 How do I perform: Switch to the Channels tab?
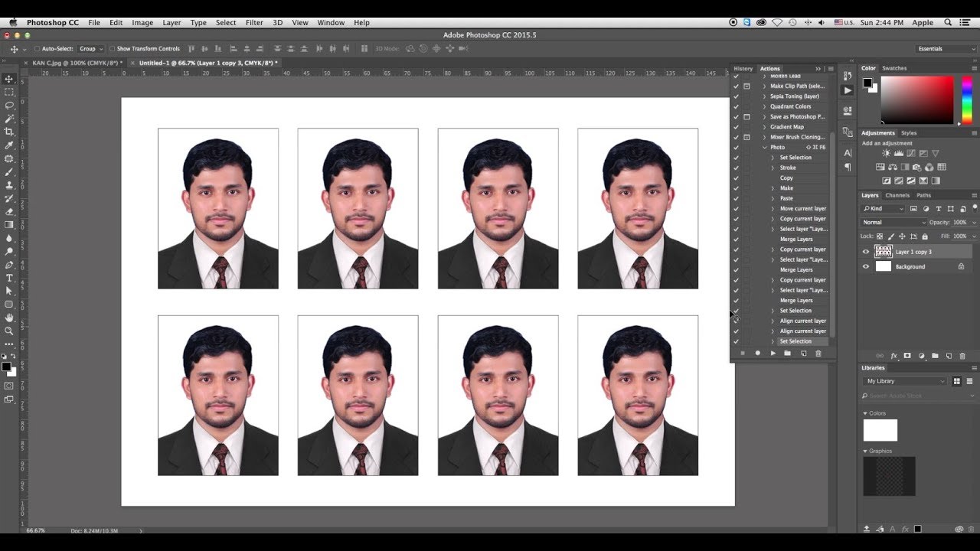tap(897, 195)
